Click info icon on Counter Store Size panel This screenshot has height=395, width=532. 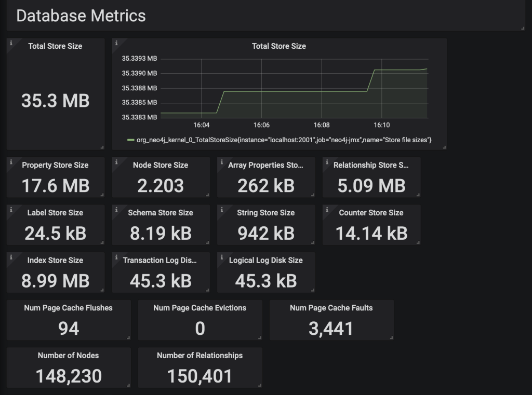(x=327, y=210)
